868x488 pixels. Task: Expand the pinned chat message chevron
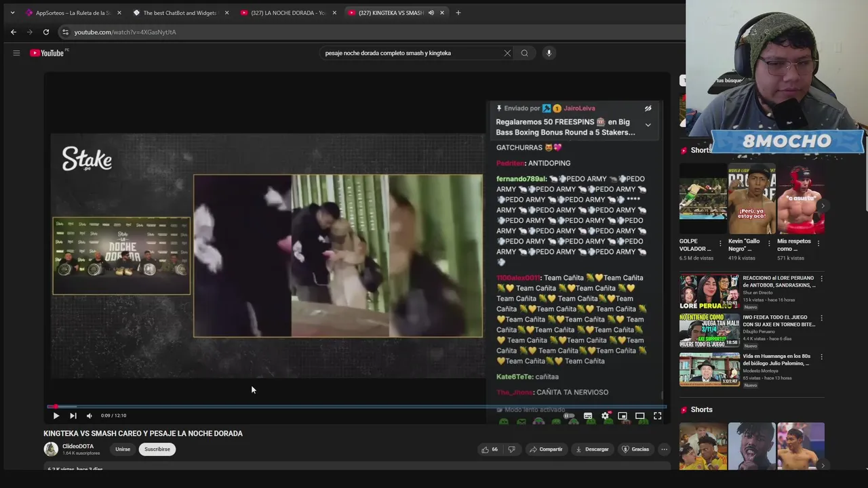click(648, 125)
